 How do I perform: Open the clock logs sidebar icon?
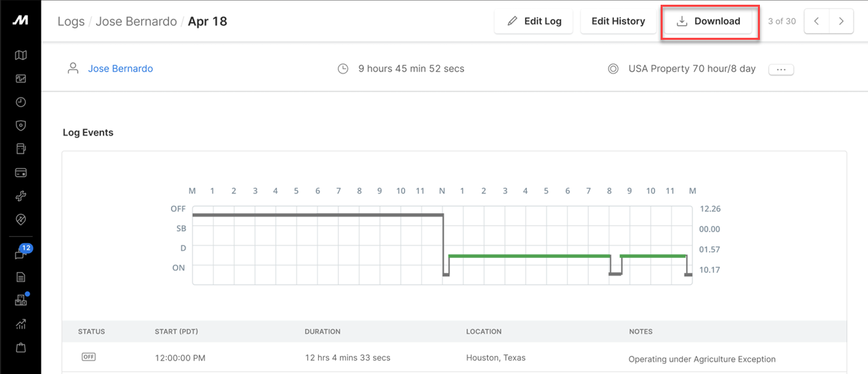[21, 102]
